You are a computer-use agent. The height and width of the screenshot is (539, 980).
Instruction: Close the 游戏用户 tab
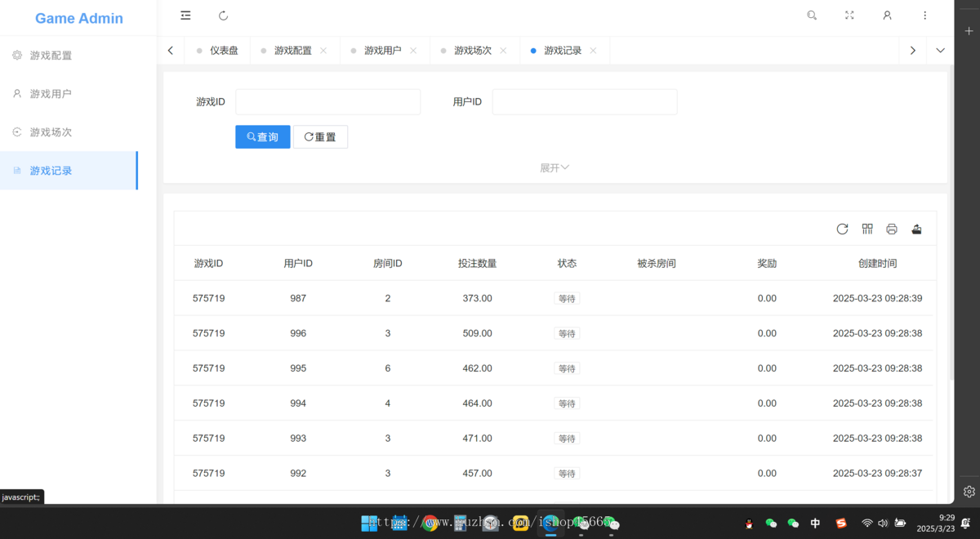(413, 51)
